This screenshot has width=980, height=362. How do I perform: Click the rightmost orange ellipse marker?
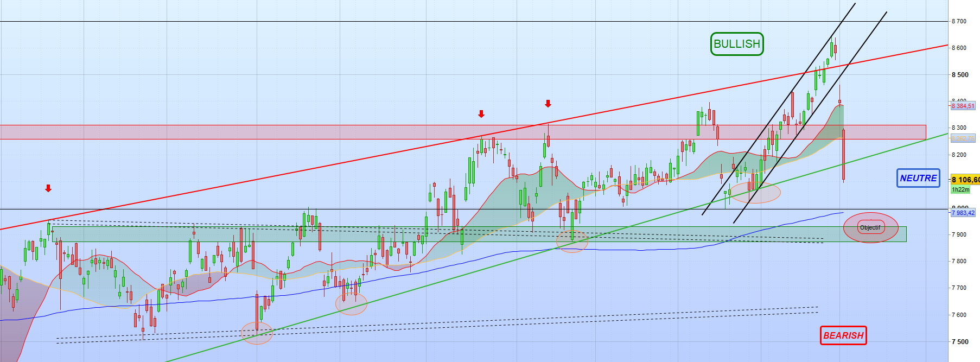[755, 192]
